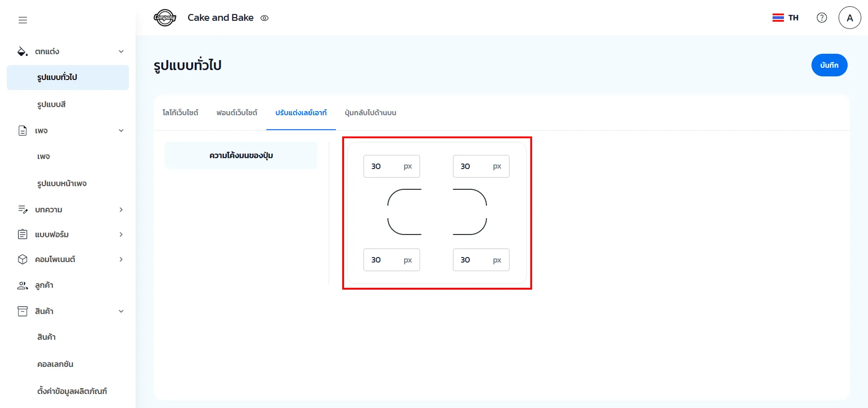Collapse the ตกแต่ง section chevron
The width and height of the screenshot is (868, 408).
(x=121, y=52)
